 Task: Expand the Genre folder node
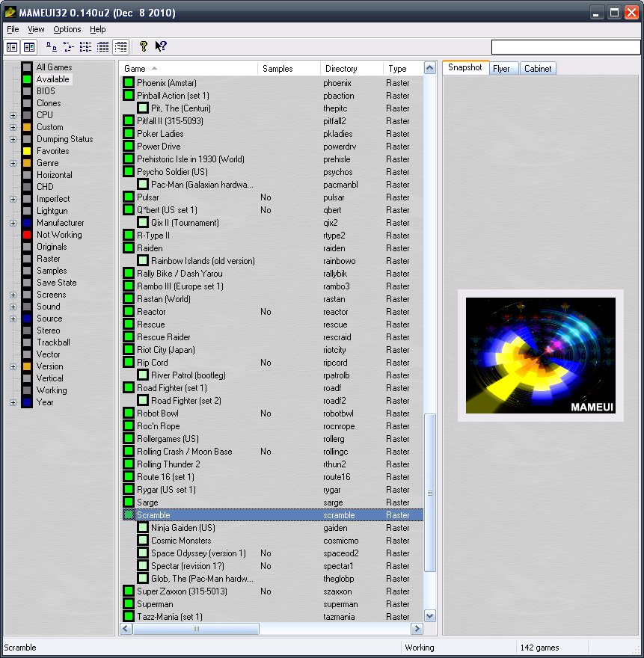[13, 163]
